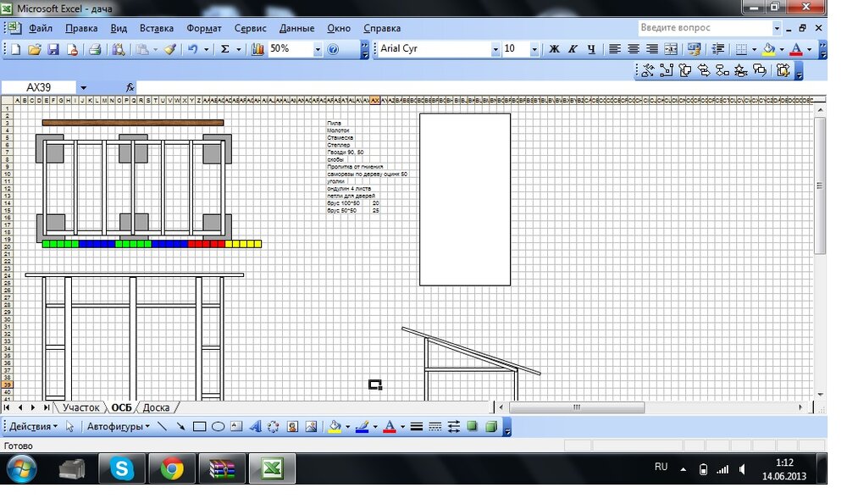847x504 pixels.
Task: Select the Line drawing tool
Action: [162, 426]
